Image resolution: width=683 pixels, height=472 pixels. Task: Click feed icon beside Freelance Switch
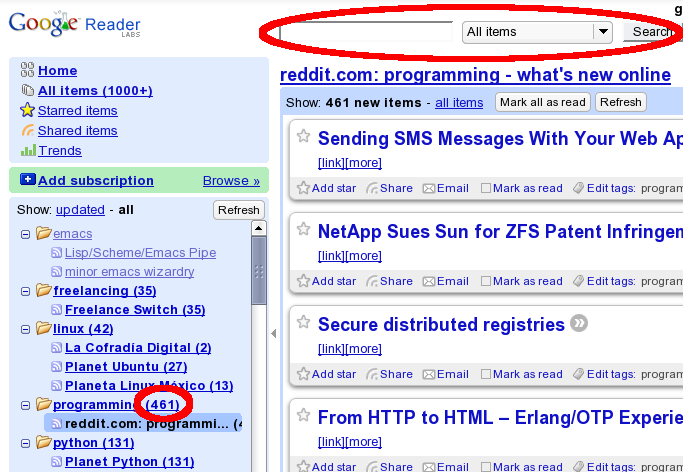pos(56,310)
